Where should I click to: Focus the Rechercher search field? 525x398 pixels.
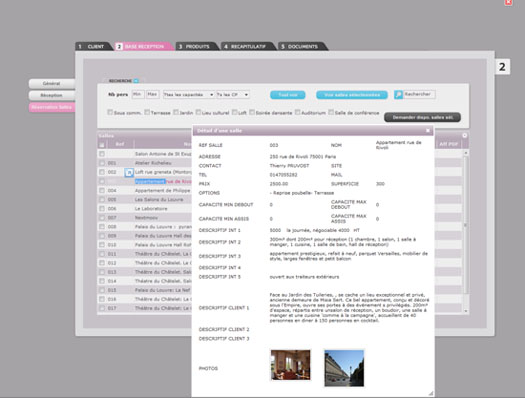[x=419, y=95]
